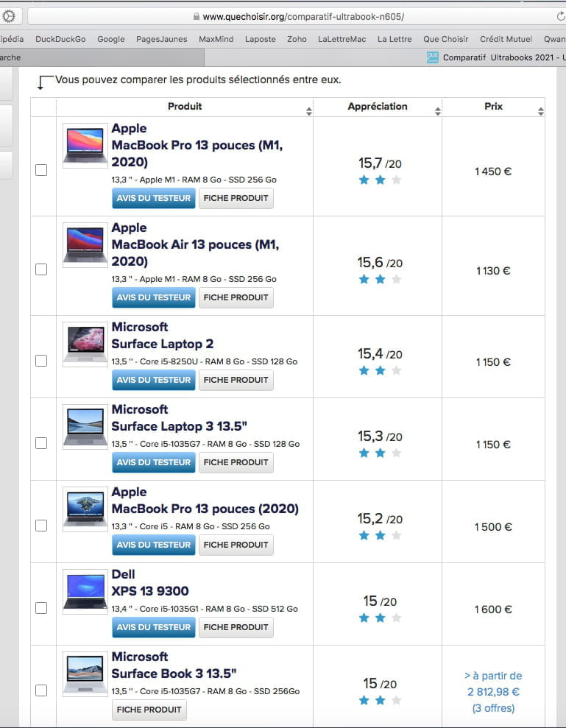Image resolution: width=566 pixels, height=728 pixels.
Task: Open Fiche produit for Surface Laptop 2
Action: point(236,380)
